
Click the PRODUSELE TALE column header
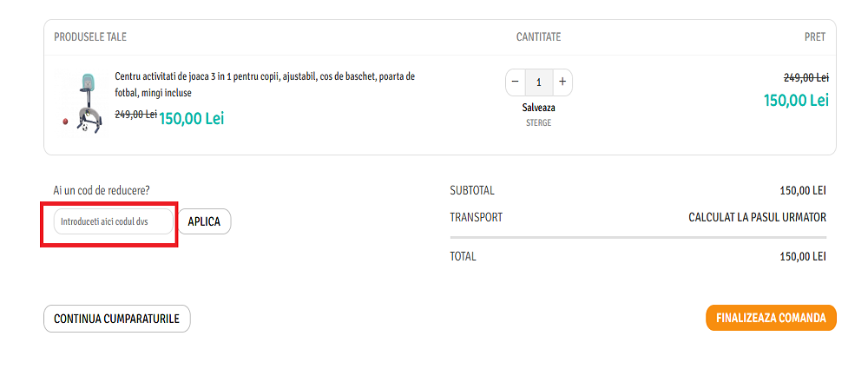90,37
